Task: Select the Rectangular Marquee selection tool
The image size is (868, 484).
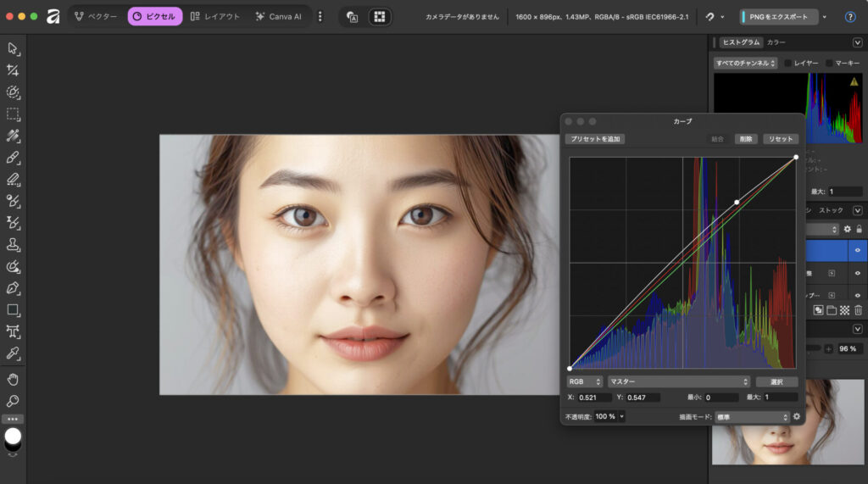Action: [13, 114]
